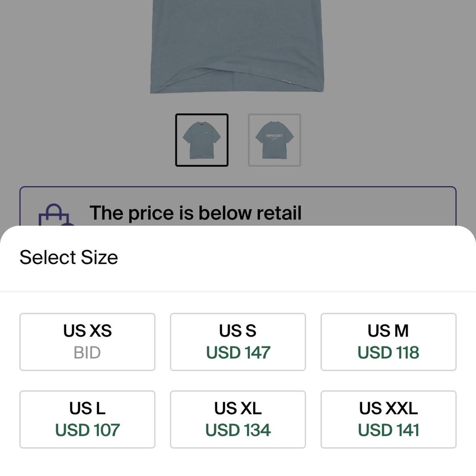The width and height of the screenshot is (476, 476).
Task: Click the USD 118 price under US M
Action: tap(388, 352)
